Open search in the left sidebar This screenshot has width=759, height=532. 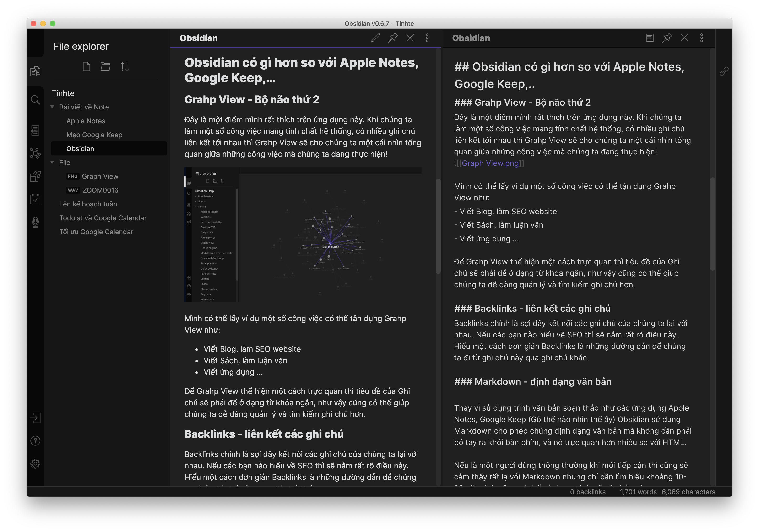click(35, 100)
